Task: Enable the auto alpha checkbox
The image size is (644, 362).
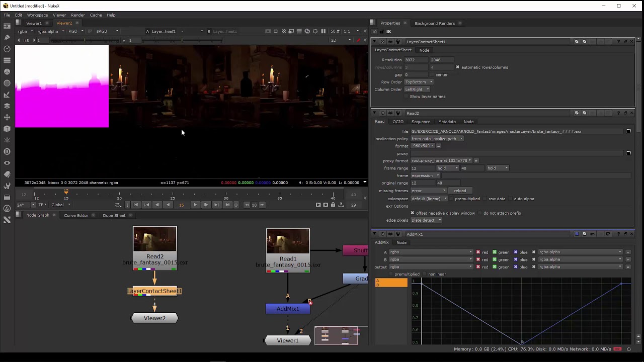Action: pos(510,199)
